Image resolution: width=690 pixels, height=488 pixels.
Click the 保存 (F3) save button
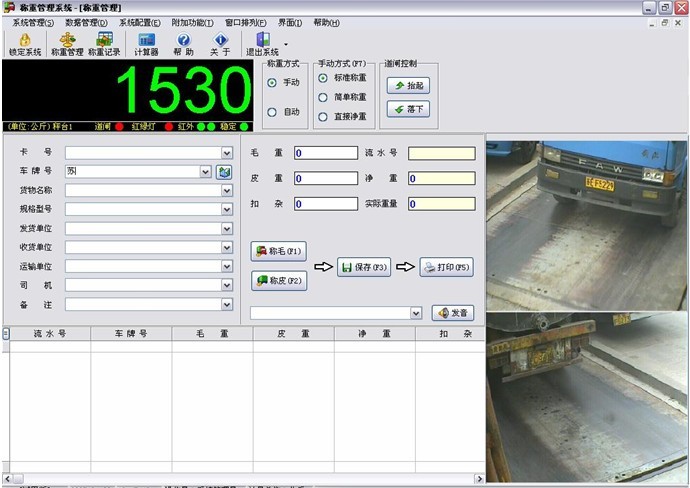click(364, 267)
